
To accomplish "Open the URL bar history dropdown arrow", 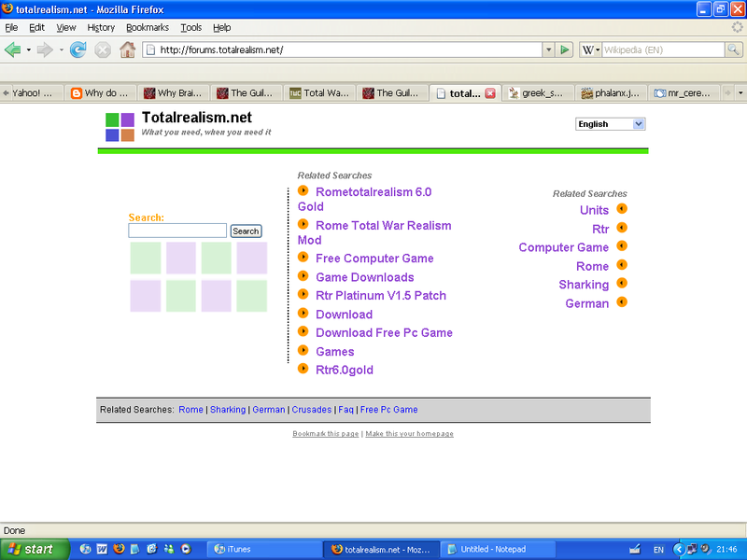I will point(548,49).
